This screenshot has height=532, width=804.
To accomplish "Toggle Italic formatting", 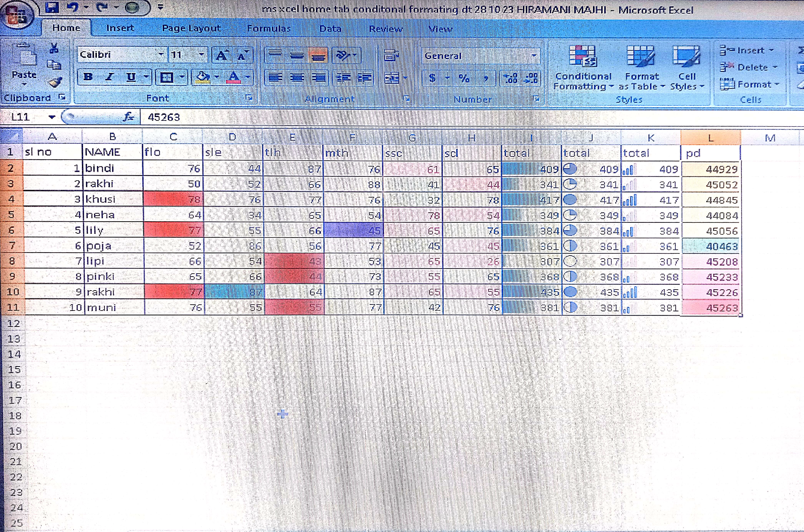I will [x=109, y=77].
